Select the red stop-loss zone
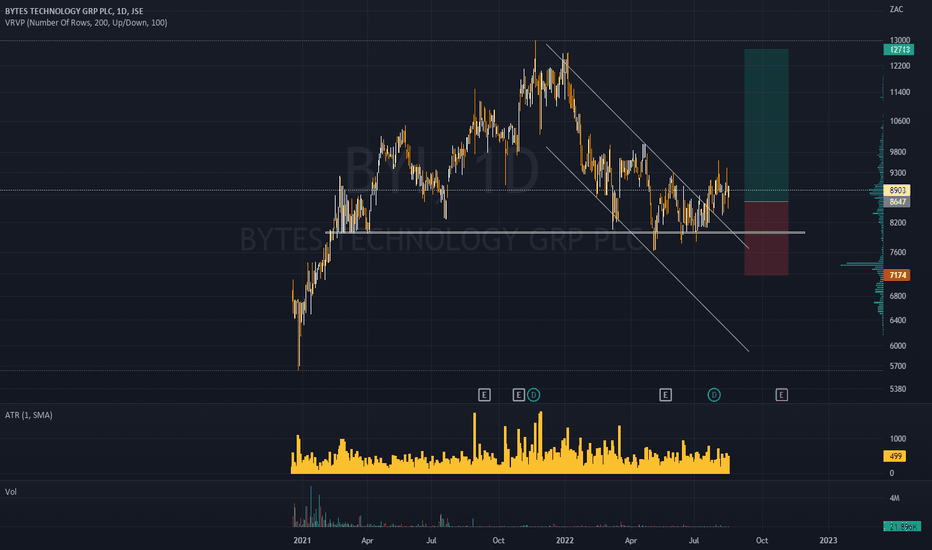This screenshot has height=550, width=932. (x=766, y=238)
